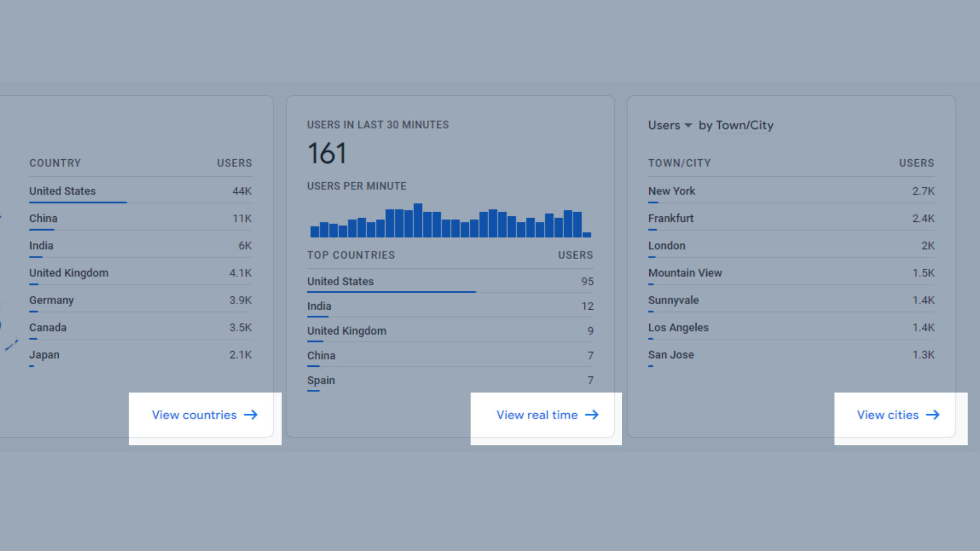Select Frankfurt row with 2.4K users
Screen dimensions: 980x551
[x=671, y=218]
